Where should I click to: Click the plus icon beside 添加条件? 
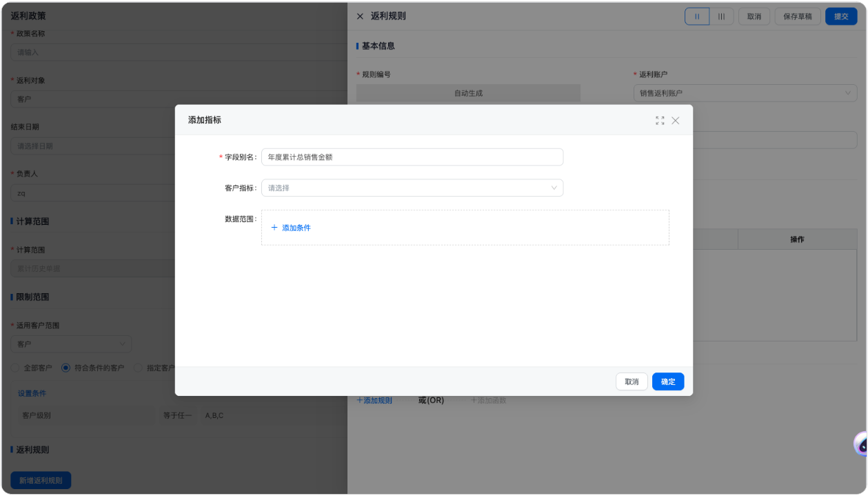tap(274, 228)
